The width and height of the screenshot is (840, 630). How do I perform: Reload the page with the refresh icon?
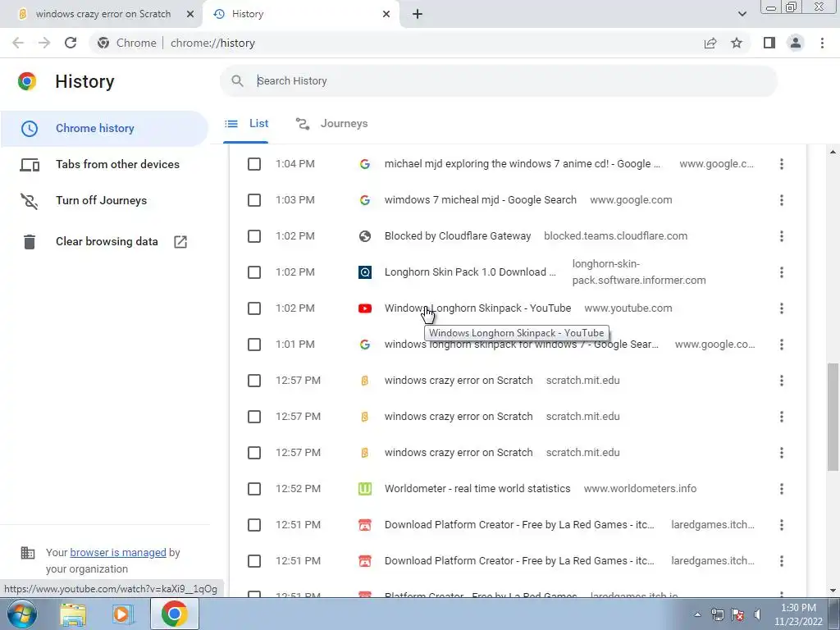[x=71, y=43]
